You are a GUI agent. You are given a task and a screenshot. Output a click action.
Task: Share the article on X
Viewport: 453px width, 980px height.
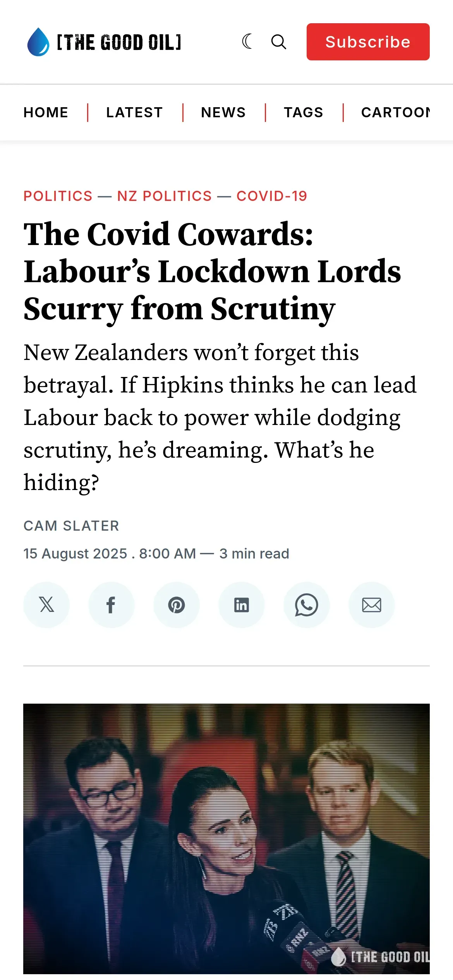tap(46, 605)
